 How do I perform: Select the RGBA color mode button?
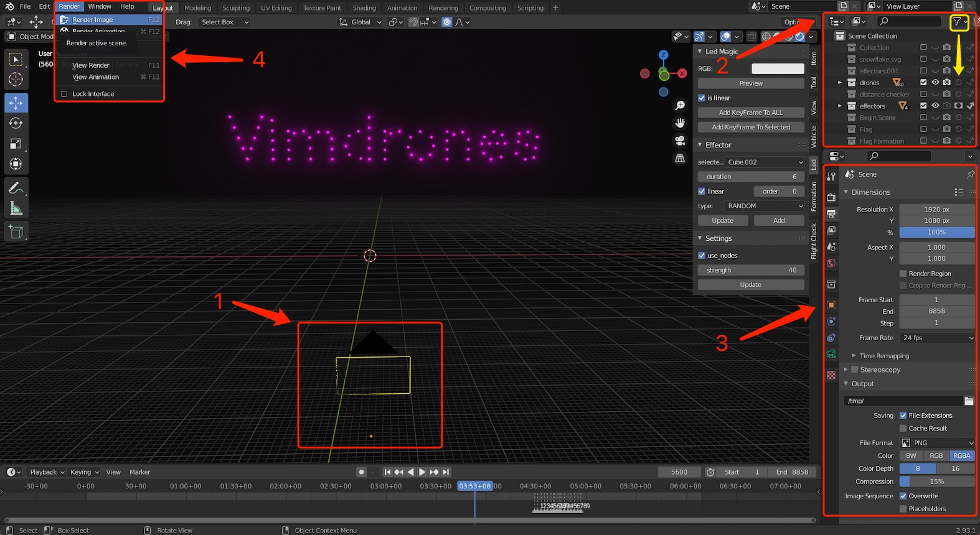962,456
